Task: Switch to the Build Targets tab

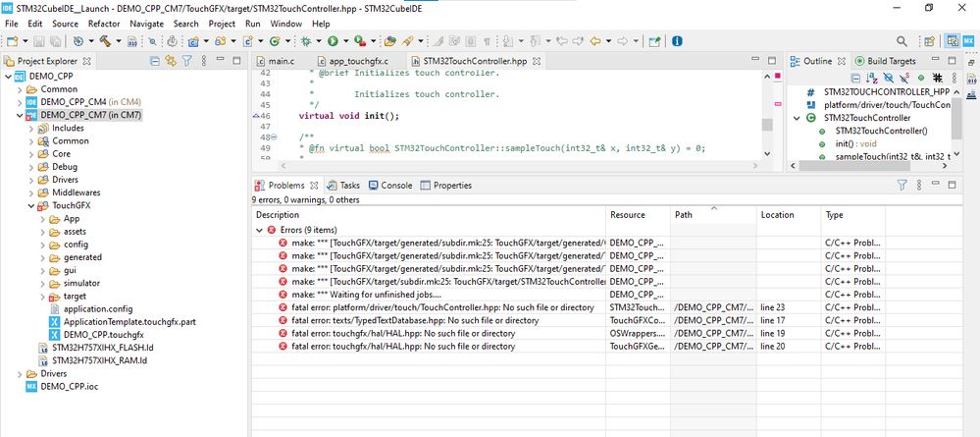Action: tap(885, 61)
